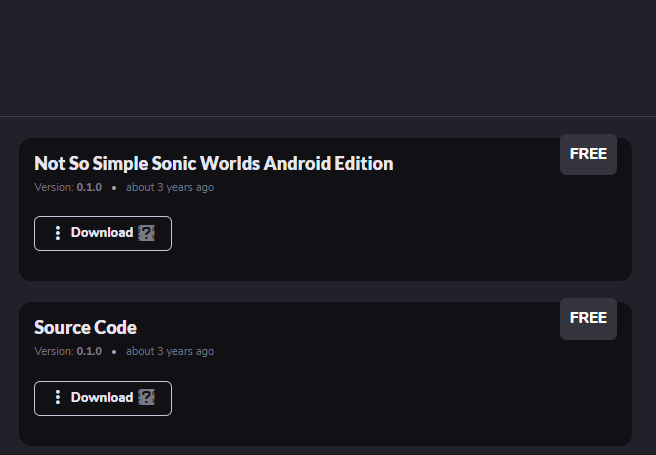Click the three-dot icon on the first Download button
The image size is (656, 455).
tap(58, 233)
